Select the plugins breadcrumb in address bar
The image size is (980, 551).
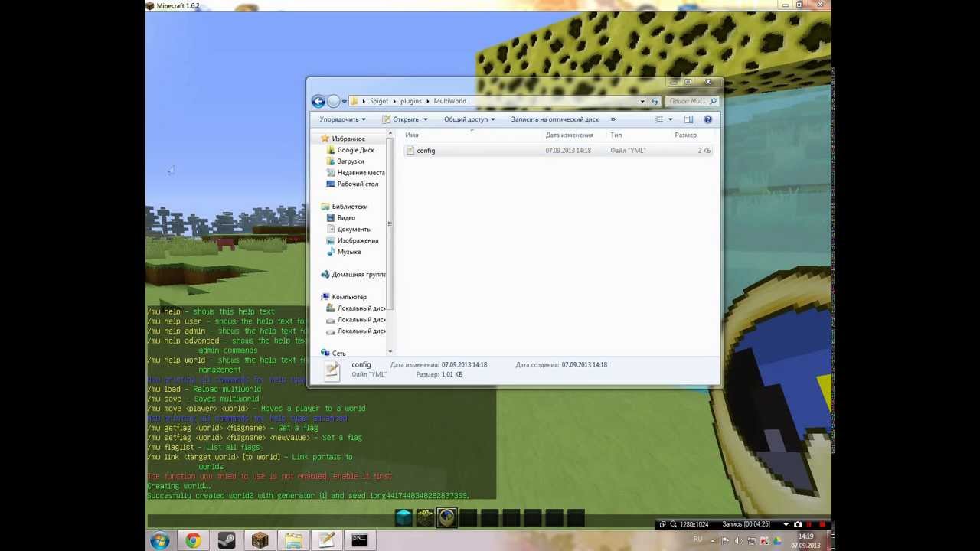pyautogui.click(x=411, y=101)
